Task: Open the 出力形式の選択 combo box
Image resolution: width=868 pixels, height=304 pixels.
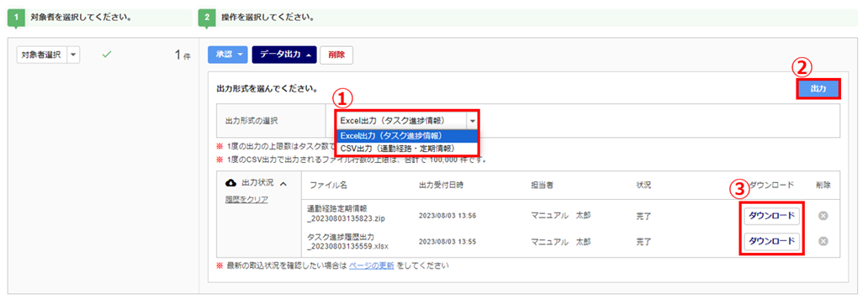Action: point(407,120)
